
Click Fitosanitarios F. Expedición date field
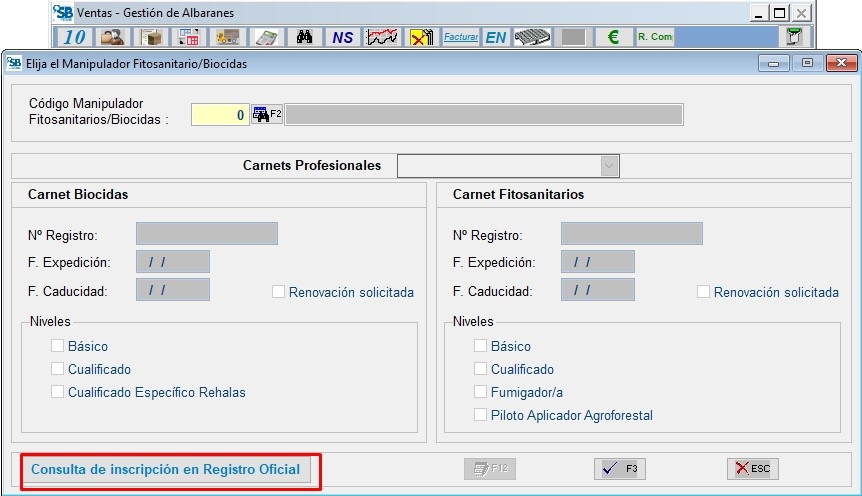tap(598, 262)
